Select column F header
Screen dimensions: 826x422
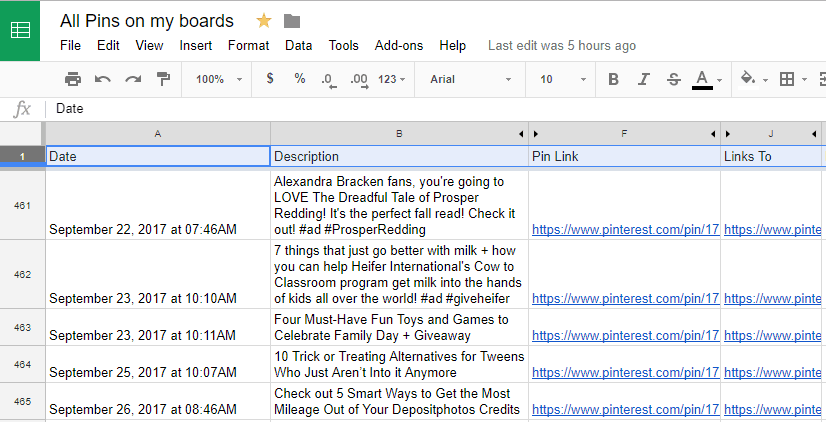(x=624, y=134)
